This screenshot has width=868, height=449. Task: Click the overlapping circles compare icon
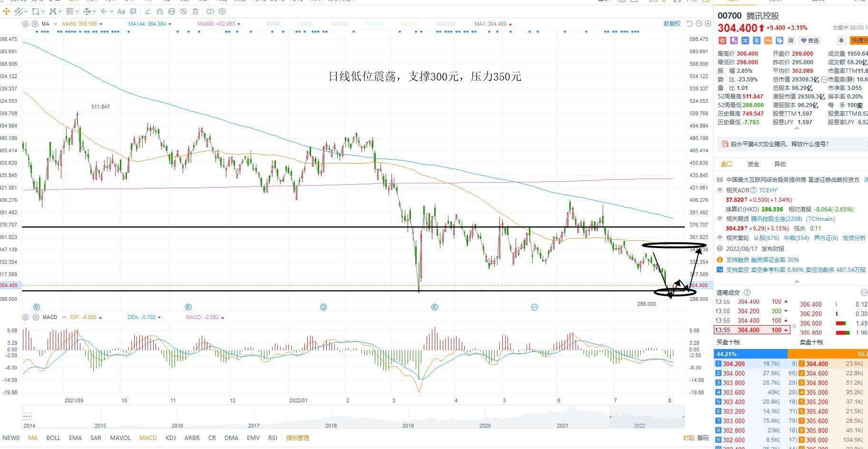tap(210, 11)
